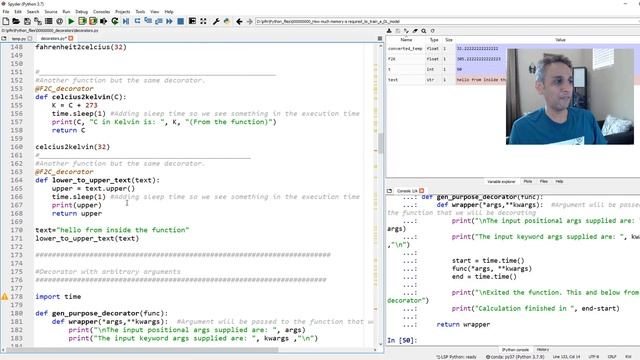Open PYTHONPATH manager python icon

(227, 21)
